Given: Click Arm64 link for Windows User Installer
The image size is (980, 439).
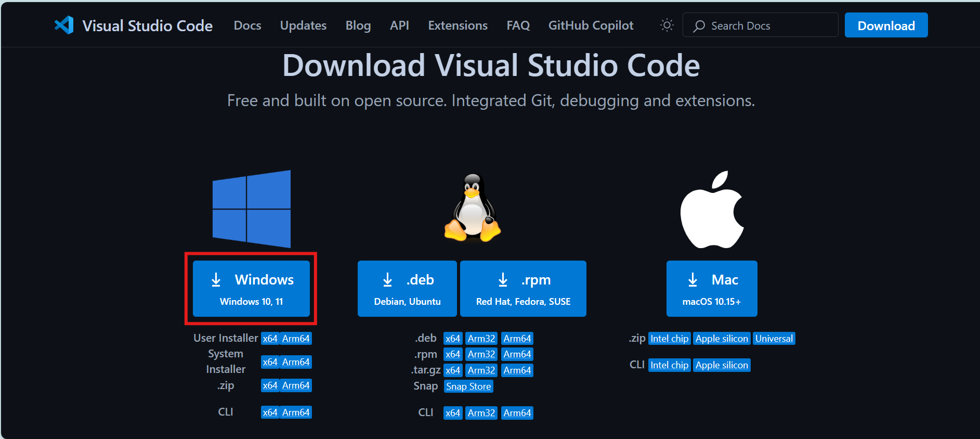Looking at the screenshot, I should click(296, 339).
